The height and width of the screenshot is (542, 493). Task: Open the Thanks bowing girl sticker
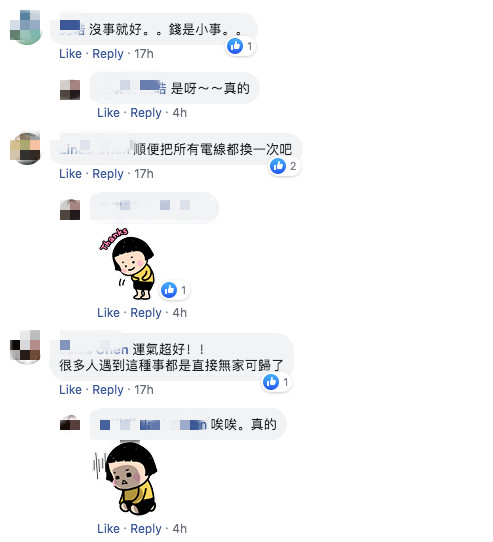tap(127, 264)
